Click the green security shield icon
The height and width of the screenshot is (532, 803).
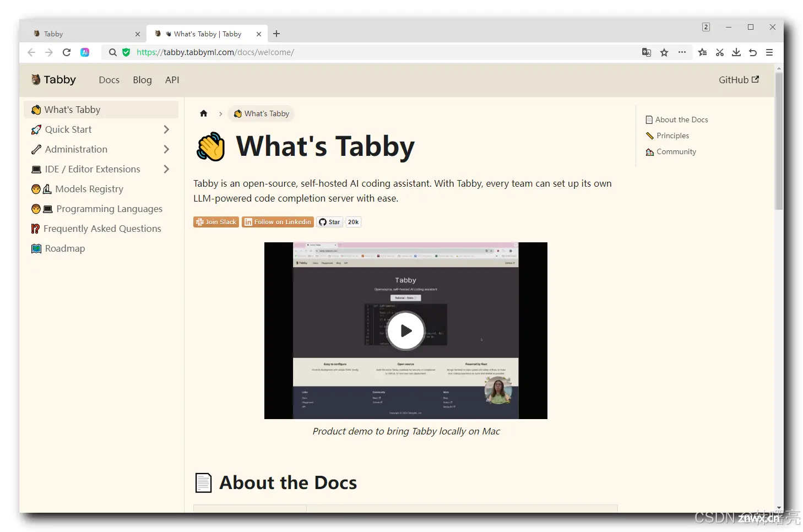tap(126, 52)
